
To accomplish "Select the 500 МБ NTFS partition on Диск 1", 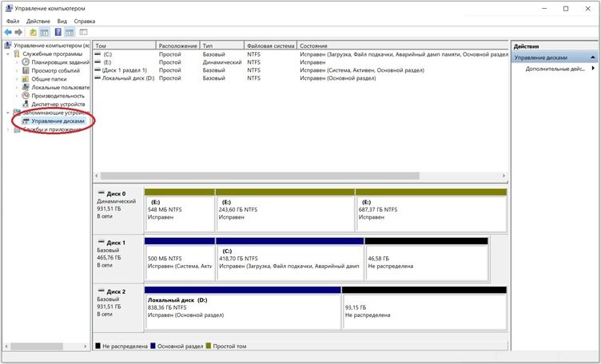I will 179,259.
